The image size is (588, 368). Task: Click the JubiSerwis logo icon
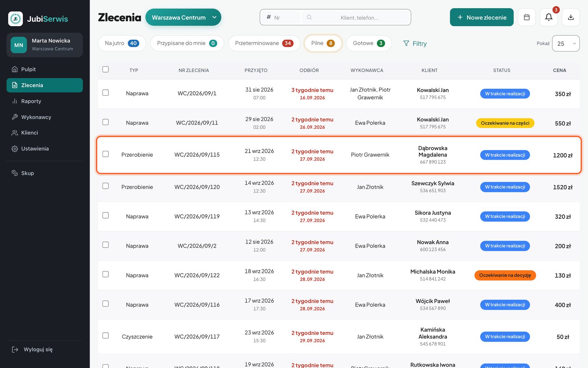[x=15, y=19]
